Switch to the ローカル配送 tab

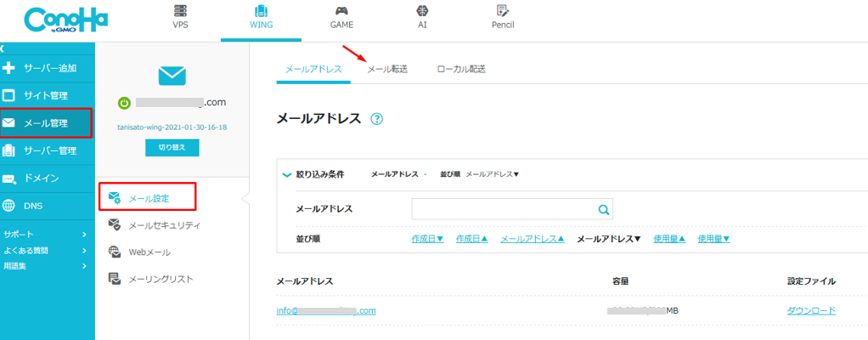click(x=460, y=69)
